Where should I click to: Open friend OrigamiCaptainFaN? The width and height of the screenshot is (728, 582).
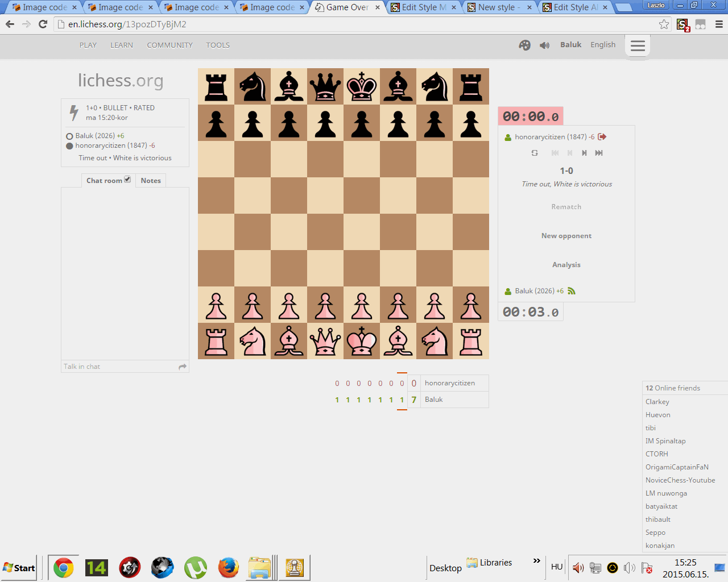pyautogui.click(x=677, y=467)
